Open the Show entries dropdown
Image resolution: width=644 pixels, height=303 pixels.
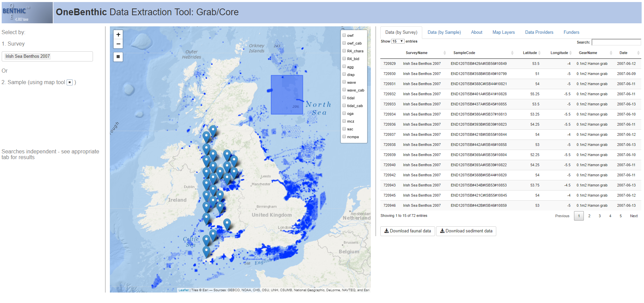(x=398, y=41)
